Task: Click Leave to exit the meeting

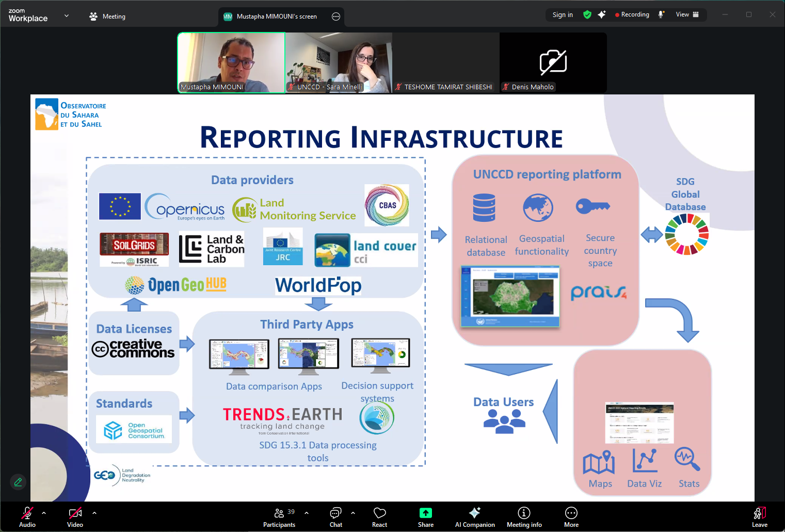Action: pos(759,516)
